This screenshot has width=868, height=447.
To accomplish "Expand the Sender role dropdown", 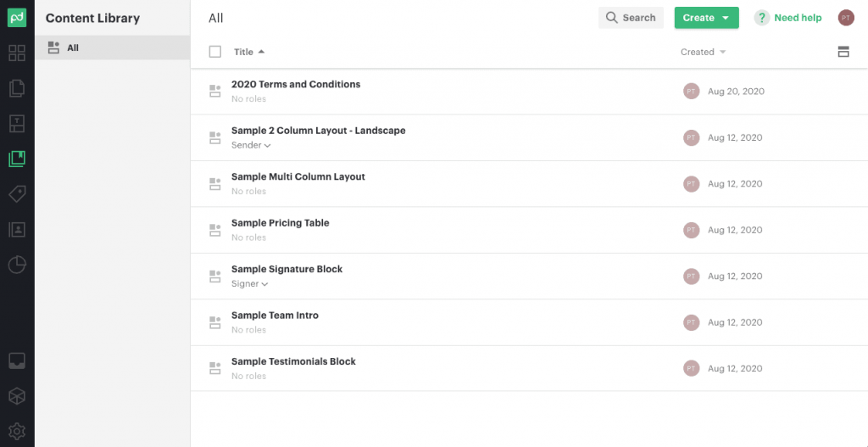I will [251, 145].
